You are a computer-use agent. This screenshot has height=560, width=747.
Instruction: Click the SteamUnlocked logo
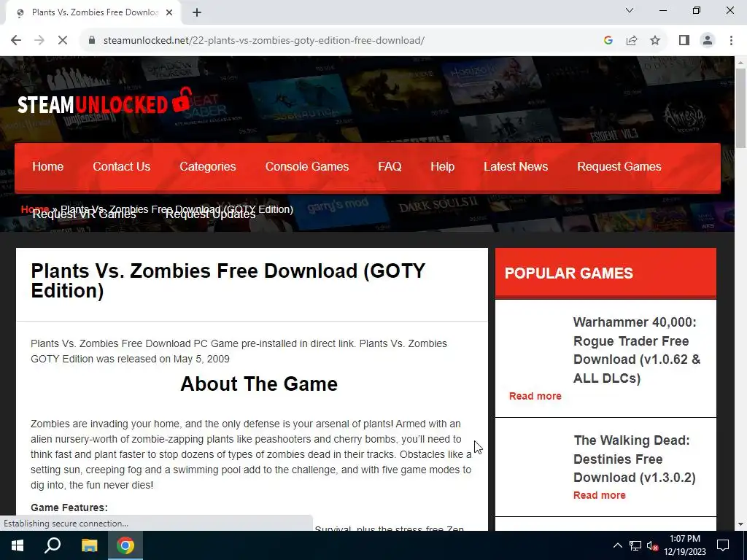104,102
